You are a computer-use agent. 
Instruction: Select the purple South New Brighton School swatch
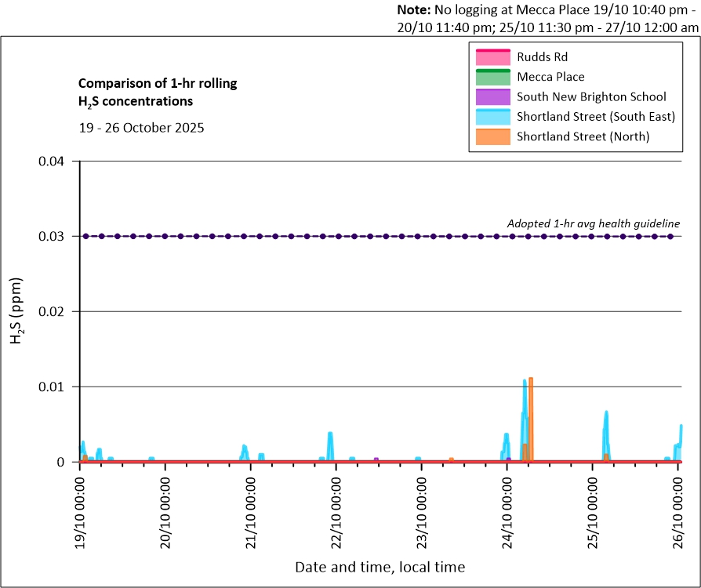pyautogui.click(x=492, y=97)
